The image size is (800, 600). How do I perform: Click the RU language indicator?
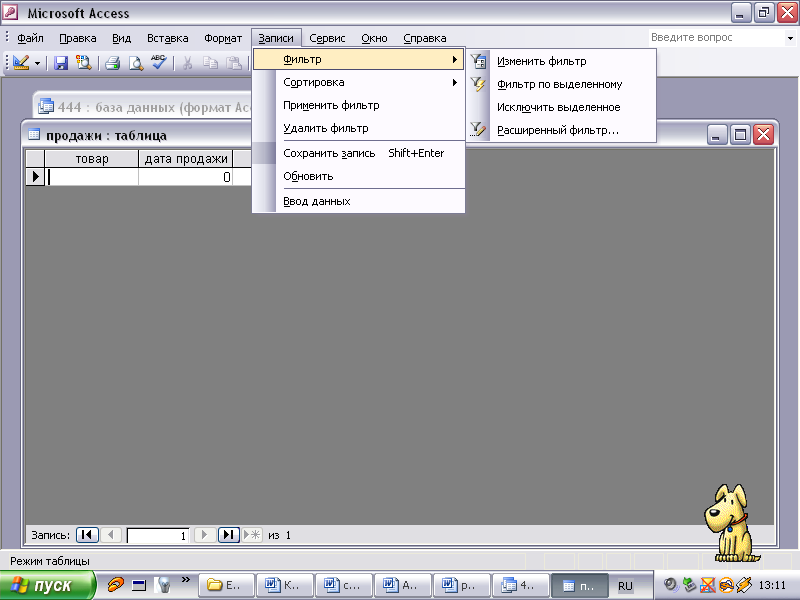pyautogui.click(x=625, y=586)
